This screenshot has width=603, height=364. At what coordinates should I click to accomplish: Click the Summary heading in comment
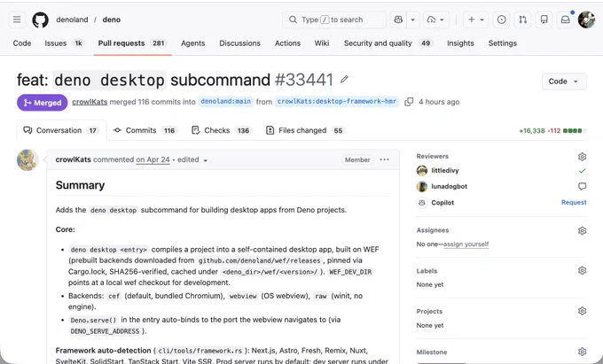click(80, 185)
